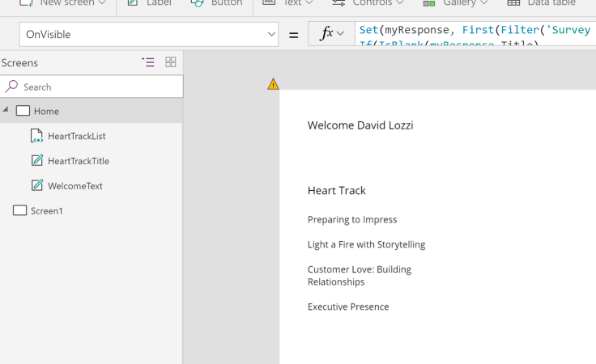596x364 pixels.
Task: Select the Welcome David Lozzi label
Action: click(360, 125)
